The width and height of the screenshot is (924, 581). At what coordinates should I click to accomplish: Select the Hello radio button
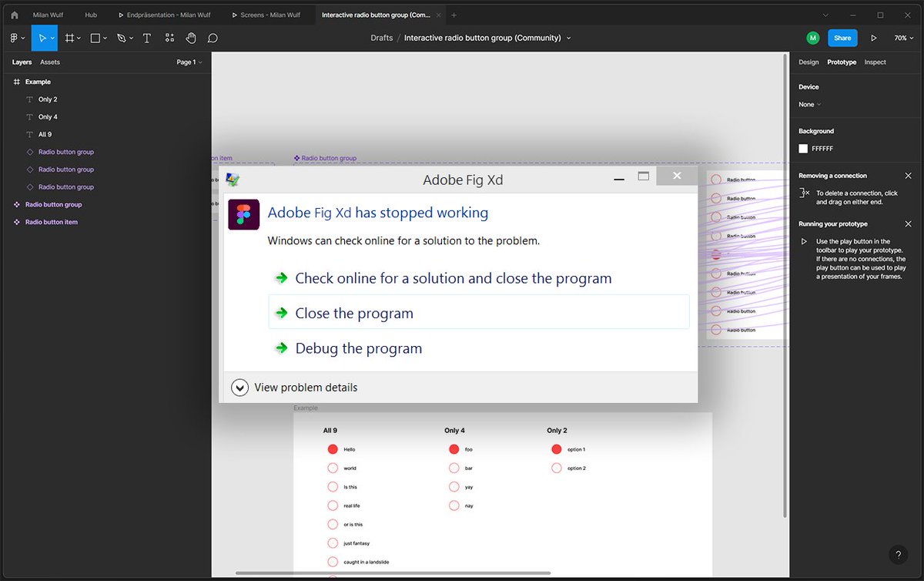[333, 449]
